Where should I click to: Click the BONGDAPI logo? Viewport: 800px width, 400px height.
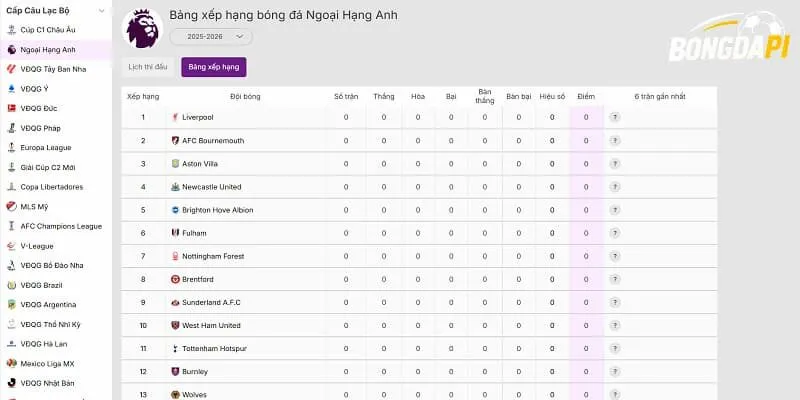(730, 37)
